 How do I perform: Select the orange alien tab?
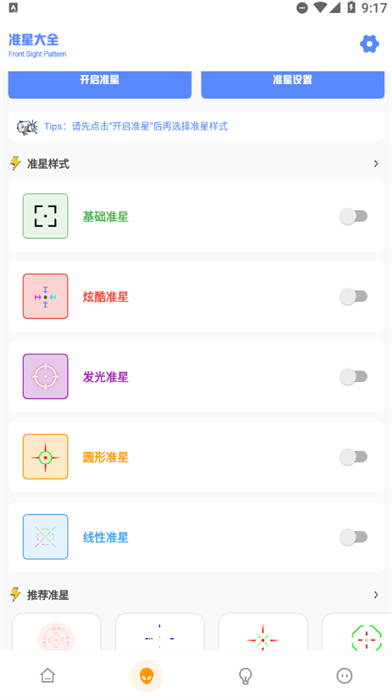[x=146, y=676]
